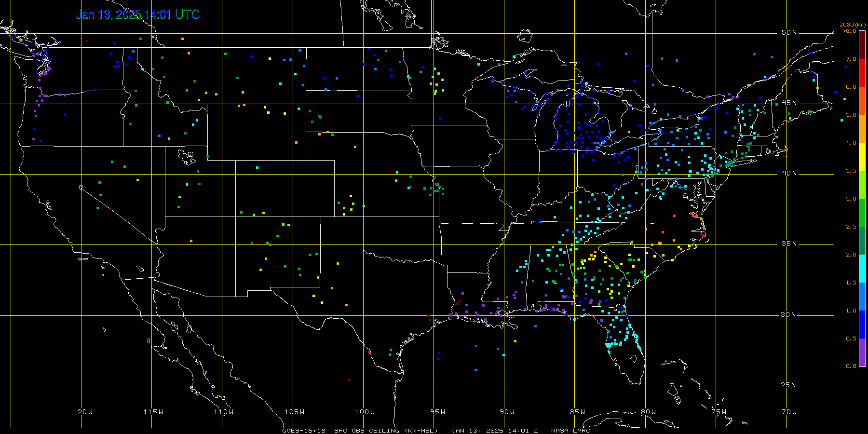The height and width of the screenshot is (434, 868).
Task: Click the '75 W' longitude label
Action: pos(719,412)
